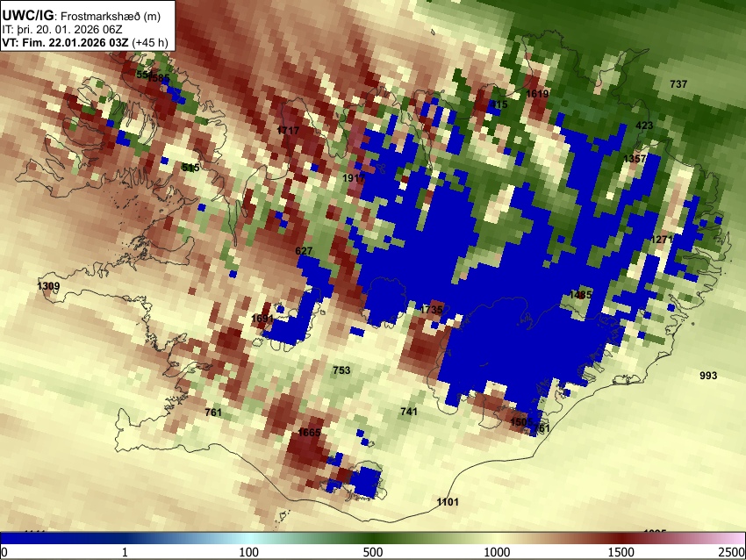The width and height of the screenshot is (746, 560).
Task: Click the map value 741
Action: coord(409,412)
